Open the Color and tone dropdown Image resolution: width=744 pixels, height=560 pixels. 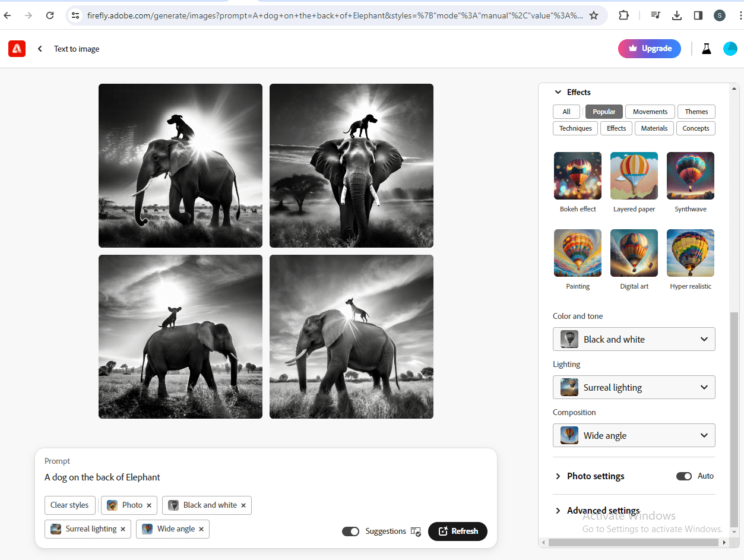pyautogui.click(x=634, y=340)
